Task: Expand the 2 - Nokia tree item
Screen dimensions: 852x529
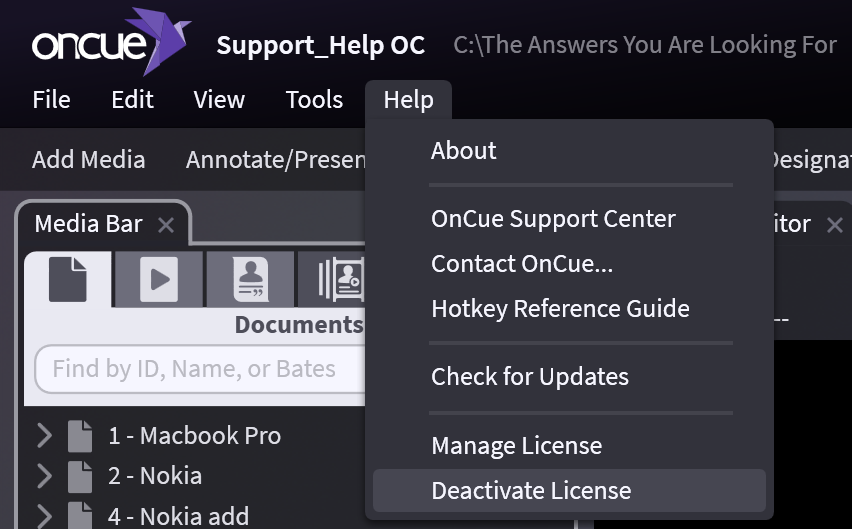Action: [44, 476]
